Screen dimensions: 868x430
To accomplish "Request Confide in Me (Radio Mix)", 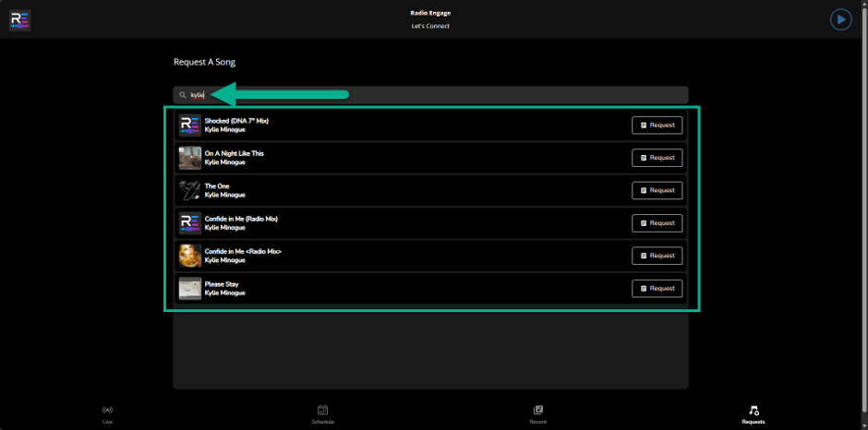I will coord(657,223).
